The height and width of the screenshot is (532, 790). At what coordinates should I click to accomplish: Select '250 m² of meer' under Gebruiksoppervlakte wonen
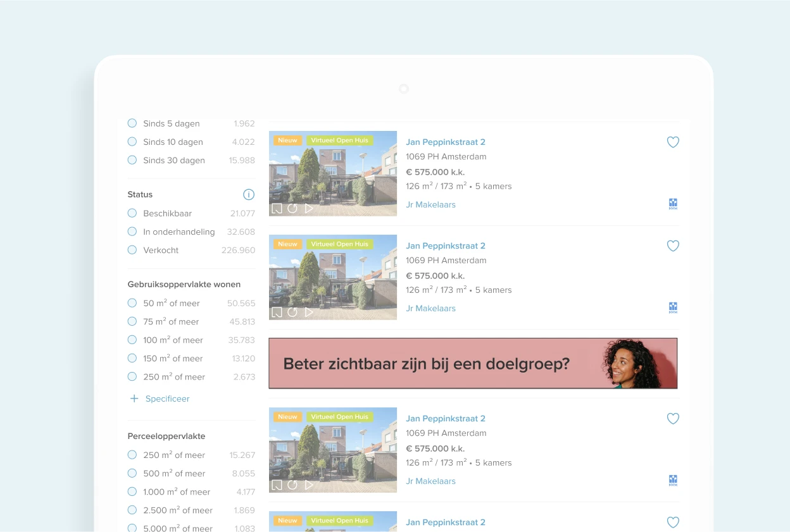pyautogui.click(x=132, y=376)
